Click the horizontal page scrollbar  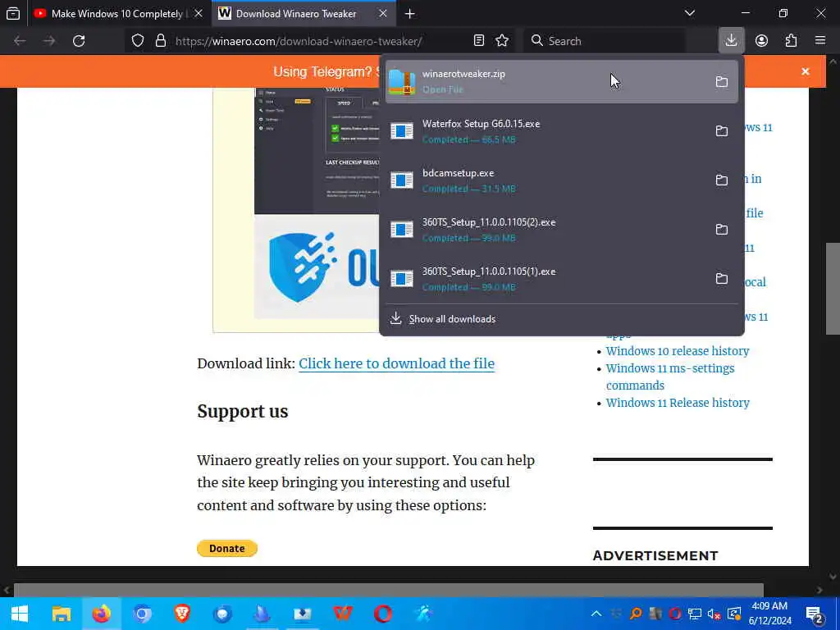388,590
